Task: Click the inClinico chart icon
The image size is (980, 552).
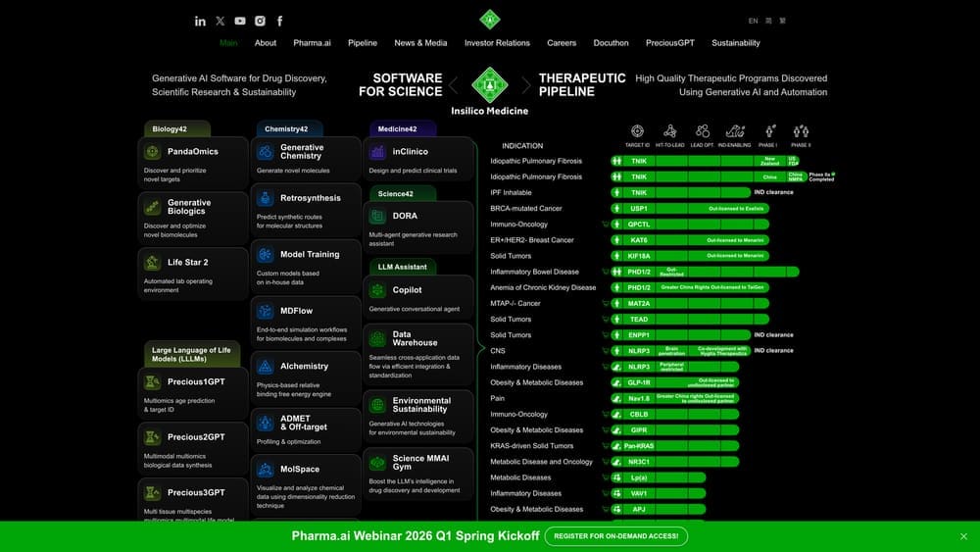Action: [377, 152]
